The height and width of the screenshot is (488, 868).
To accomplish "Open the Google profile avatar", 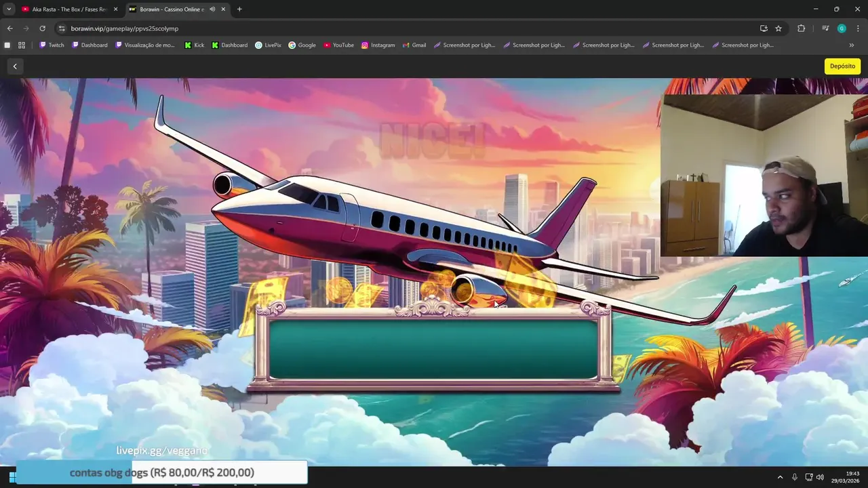I will coord(842,28).
